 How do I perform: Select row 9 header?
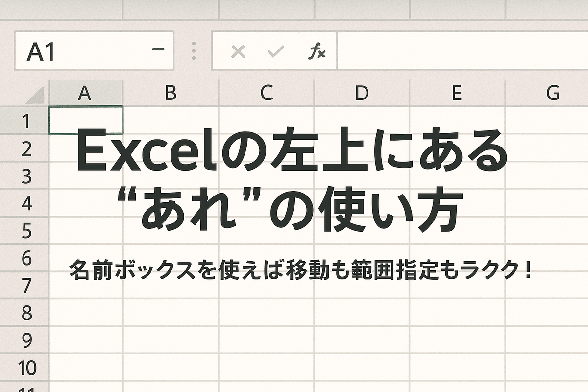pos(24,340)
